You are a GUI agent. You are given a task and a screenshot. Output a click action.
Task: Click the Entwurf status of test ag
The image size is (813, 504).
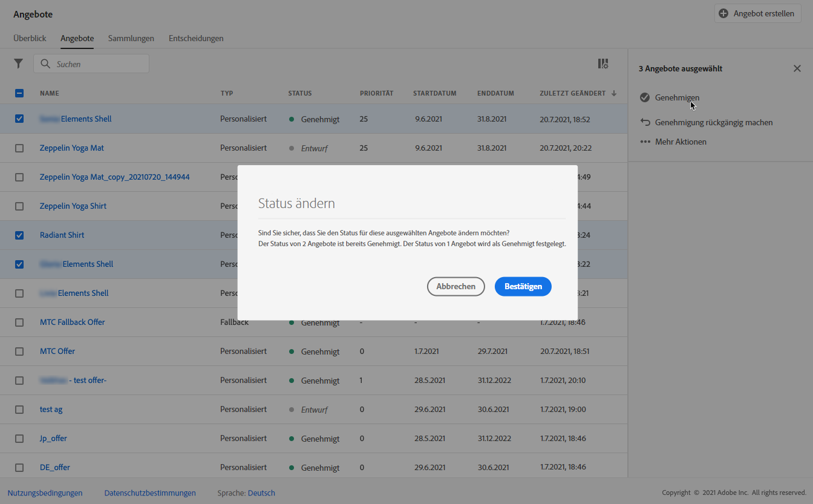pos(315,410)
